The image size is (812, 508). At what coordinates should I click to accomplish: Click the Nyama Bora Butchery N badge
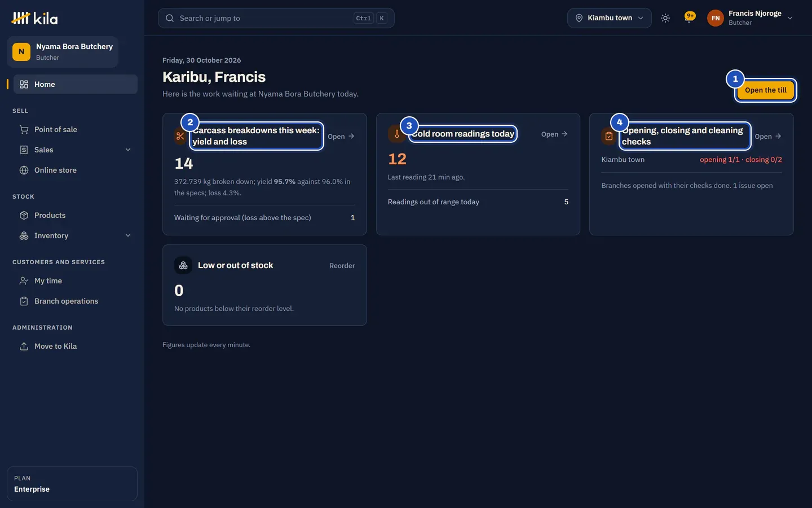[21, 51]
